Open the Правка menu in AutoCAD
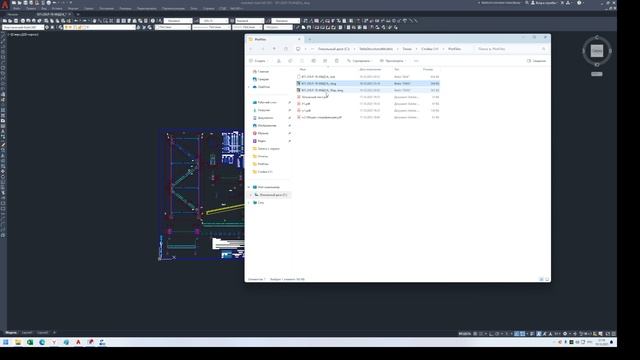 click(31, 8)
